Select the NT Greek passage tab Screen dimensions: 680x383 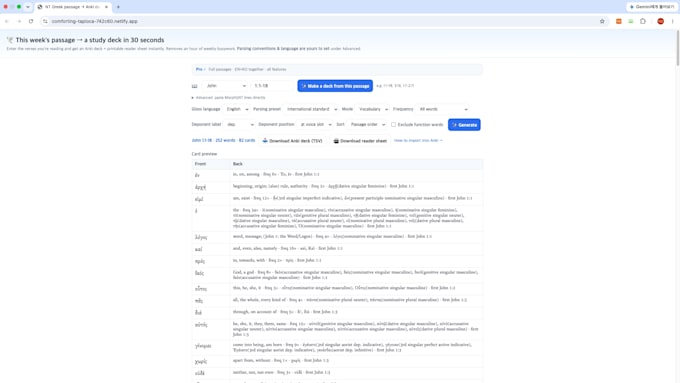(73, 7)
